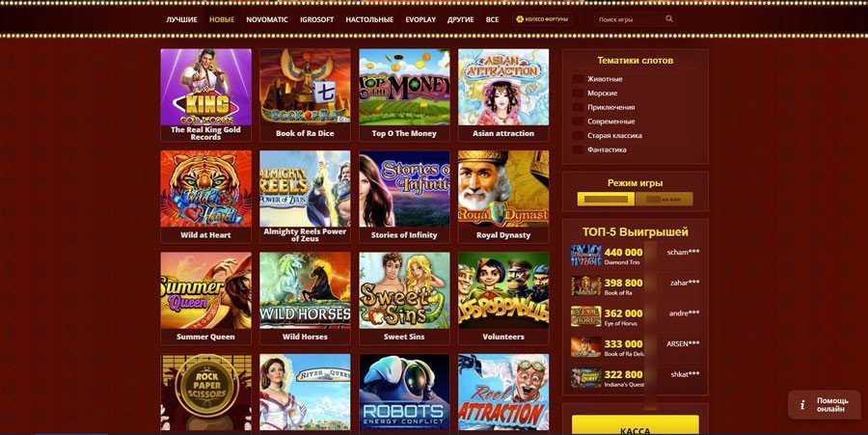Open Indiana's Quest winner icon
Image resolution: width=868 pixels, height=435 pixels.
[585, 377]
